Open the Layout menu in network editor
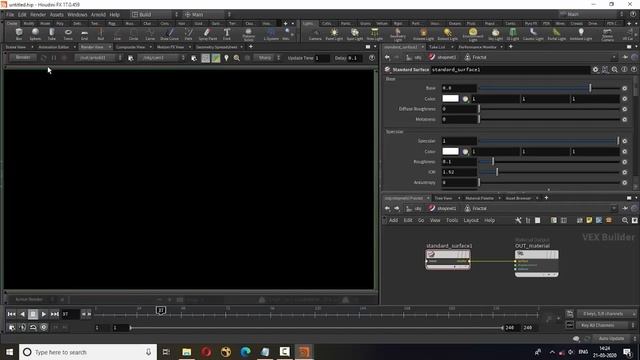Viewport: 640px width, 360px height. (471, 220)
